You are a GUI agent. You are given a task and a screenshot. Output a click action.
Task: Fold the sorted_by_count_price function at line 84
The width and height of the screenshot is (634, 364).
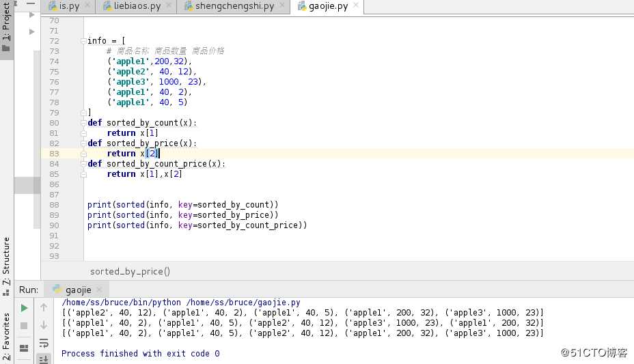tap(83, 164)
